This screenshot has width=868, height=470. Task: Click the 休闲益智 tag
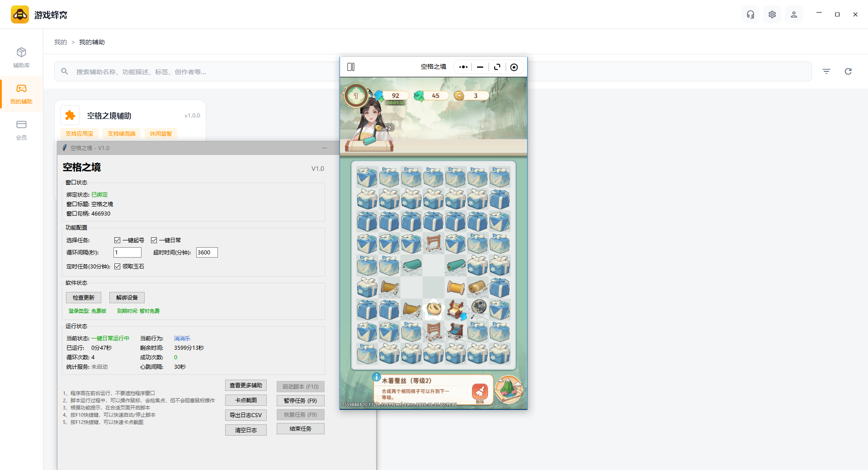click(x=161, y=133)
